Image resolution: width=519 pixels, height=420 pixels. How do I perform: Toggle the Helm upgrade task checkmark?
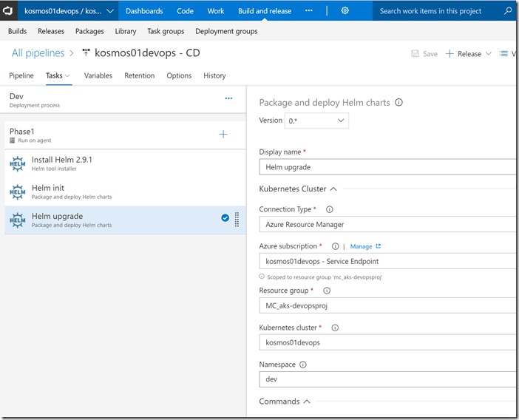225,217
